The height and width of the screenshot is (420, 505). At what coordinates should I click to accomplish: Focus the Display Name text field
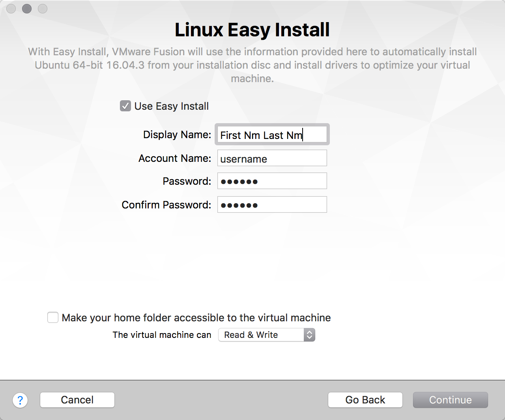coord(272,135)
